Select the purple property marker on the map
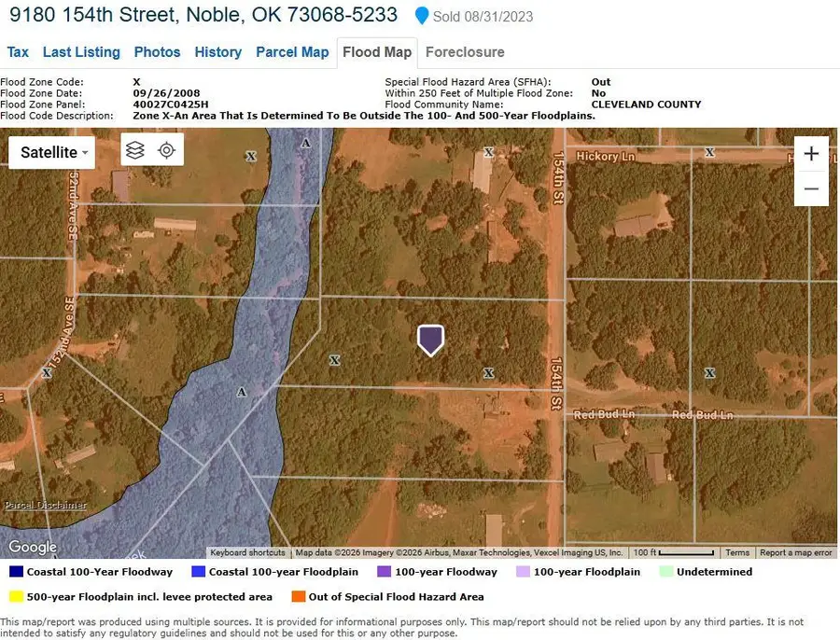 pos(430,339)
